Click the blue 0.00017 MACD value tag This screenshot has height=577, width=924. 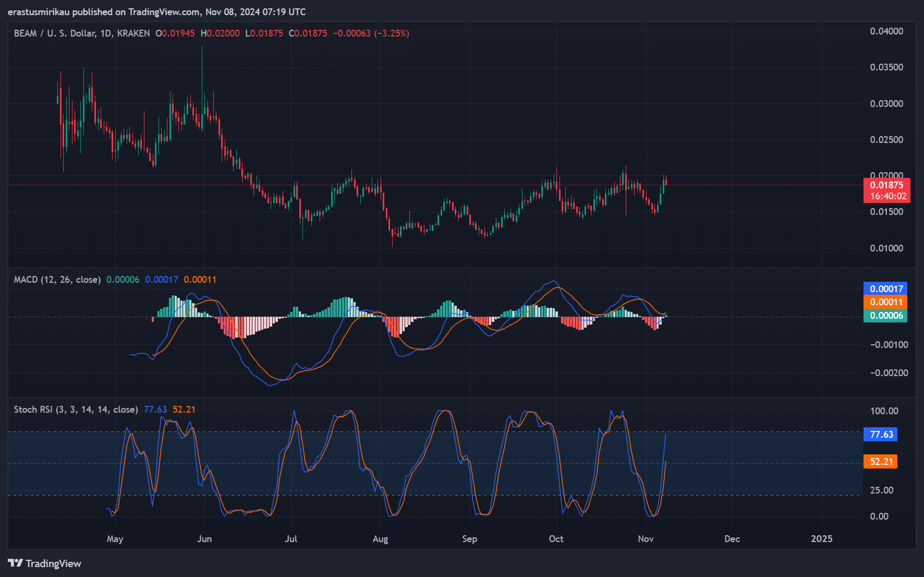[x=885, y=289]
